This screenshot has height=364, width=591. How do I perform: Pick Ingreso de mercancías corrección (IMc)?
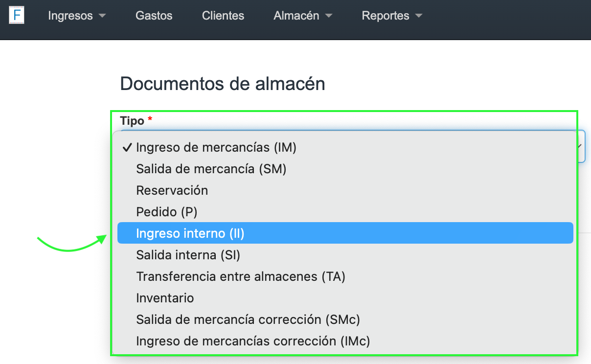coord(253,341)
